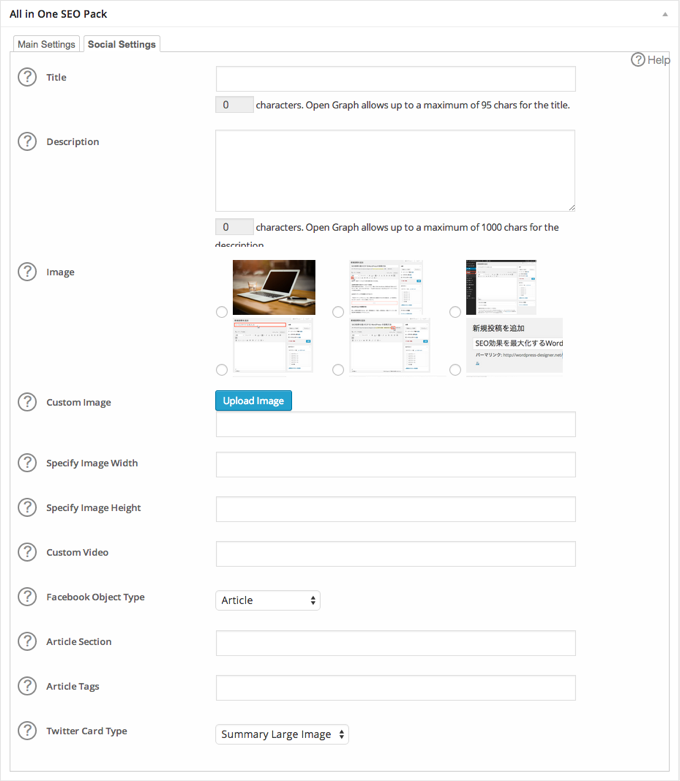The height and width of the screenshot is (781, 680).
Task: Click the help icon beside Custom Image
Action: pyautogui.click(x=27, y=402)
